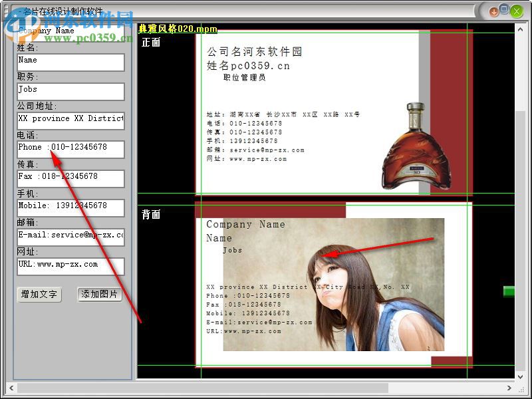Image resolution: width=532 pixels, height=399 pixels.
Task: Click the orange minimize arrow icon
Action: (x=493, y=11)
